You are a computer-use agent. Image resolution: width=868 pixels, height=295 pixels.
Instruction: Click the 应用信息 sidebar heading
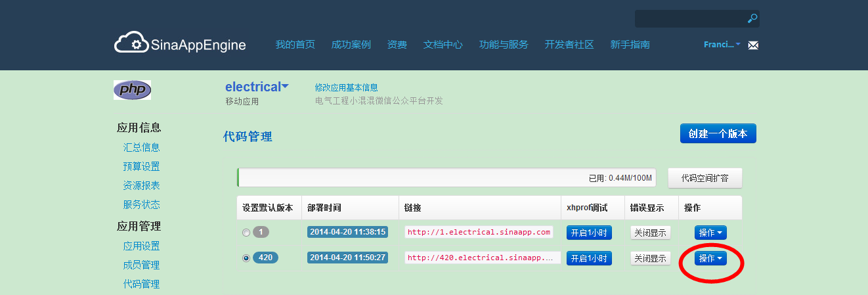139,127
